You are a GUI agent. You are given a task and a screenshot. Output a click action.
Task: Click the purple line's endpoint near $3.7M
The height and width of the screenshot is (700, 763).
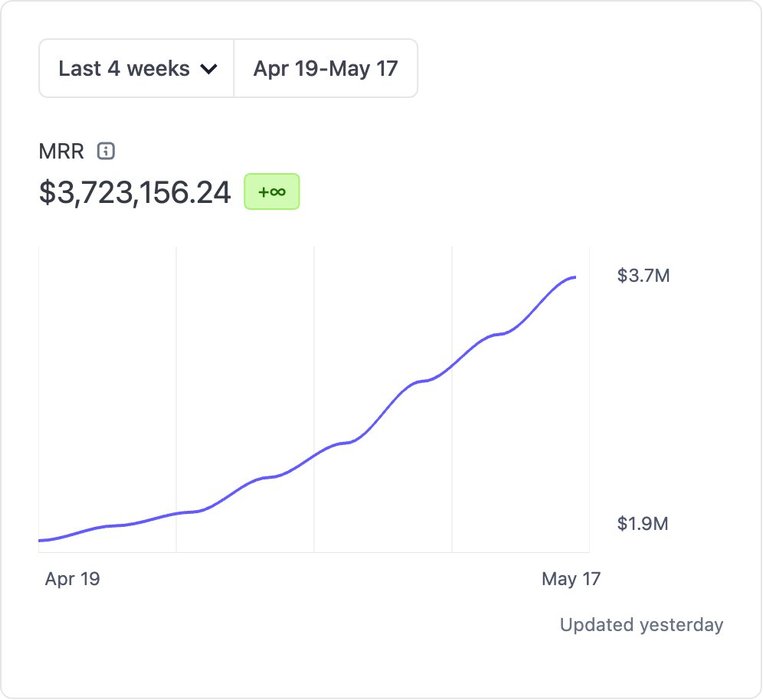(574, 277)
